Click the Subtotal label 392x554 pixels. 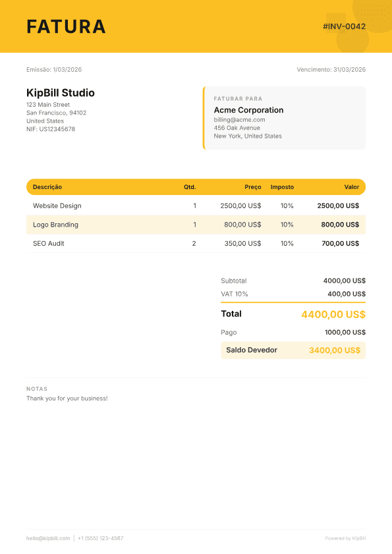(234, 281)
